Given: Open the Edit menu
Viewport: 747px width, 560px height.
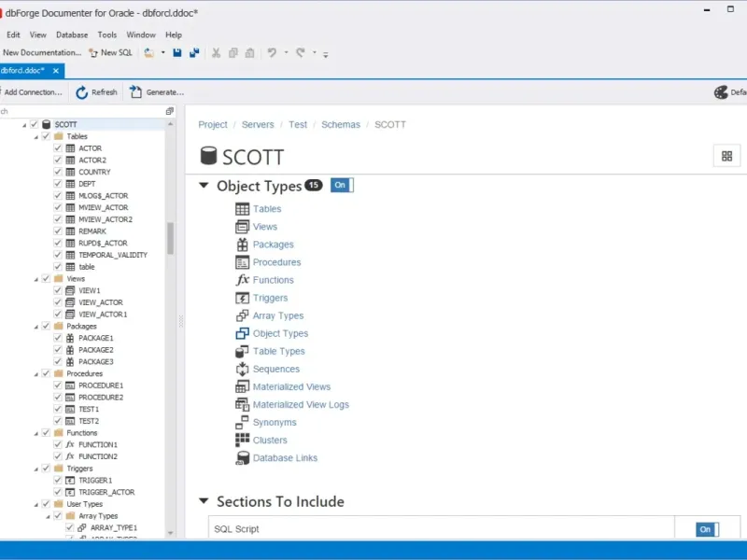Looking at the screenshot, I should pyautogui.click(x=13, y=35).
